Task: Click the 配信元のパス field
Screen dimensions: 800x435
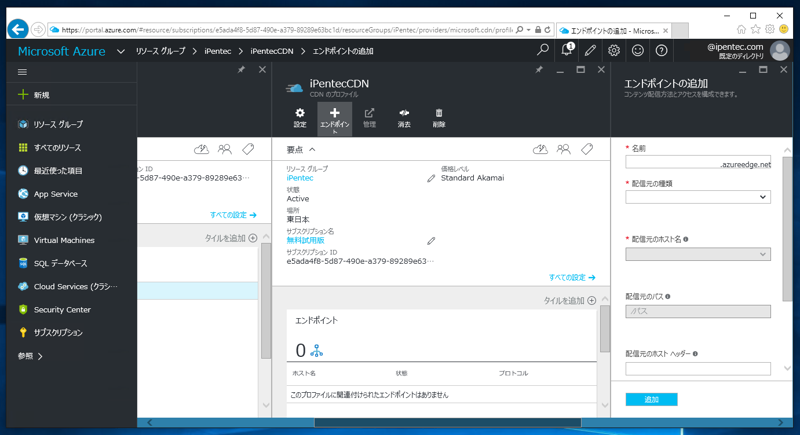Action: tap(697, 311)
